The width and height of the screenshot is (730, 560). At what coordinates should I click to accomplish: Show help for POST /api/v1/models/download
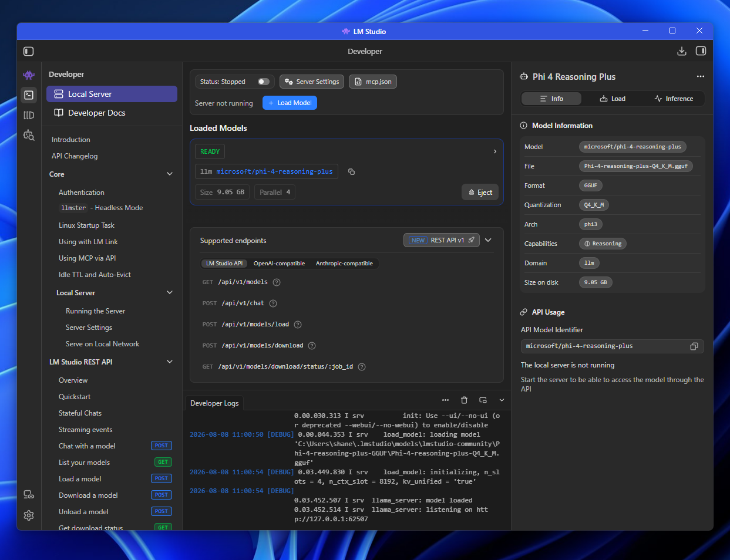point(312,346)
